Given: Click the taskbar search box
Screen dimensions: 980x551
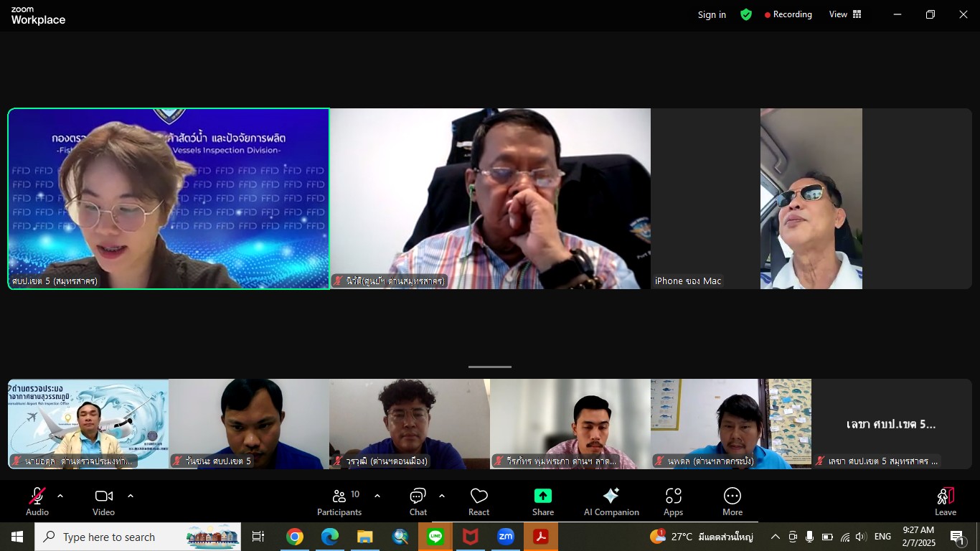Looking at the screenshot, I should [x=138, y=537].
